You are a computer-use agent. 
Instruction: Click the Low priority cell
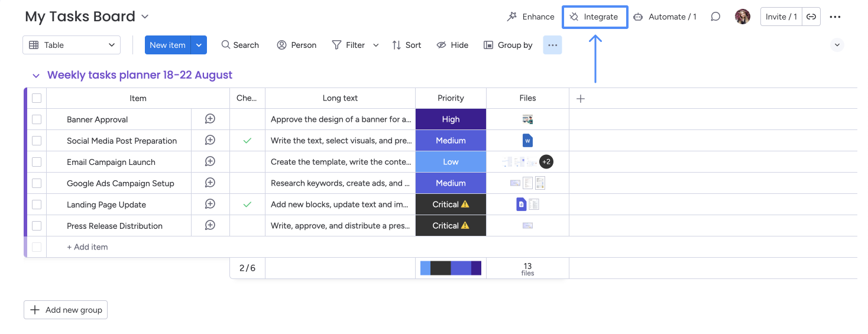pyautogui.click(x=451, y=162)
